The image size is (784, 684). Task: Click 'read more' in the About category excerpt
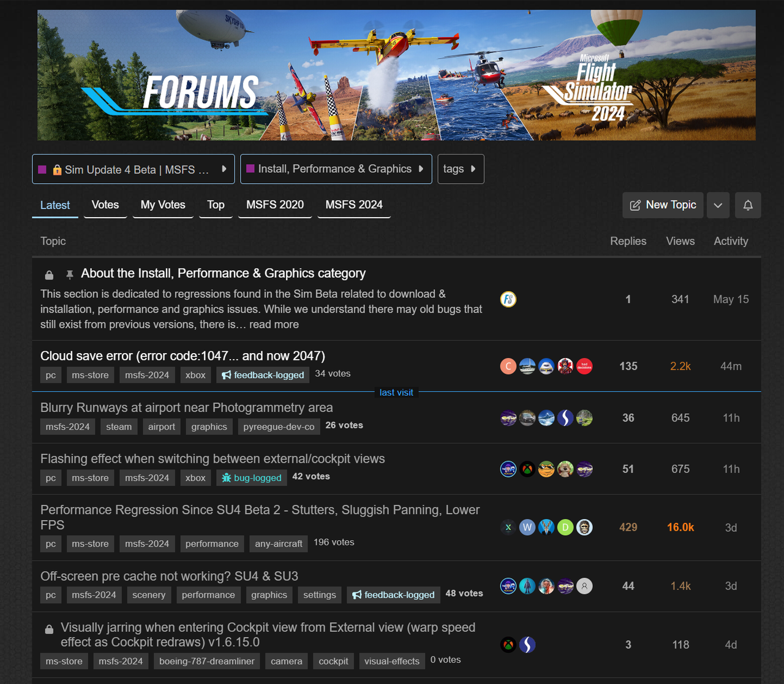274,325
